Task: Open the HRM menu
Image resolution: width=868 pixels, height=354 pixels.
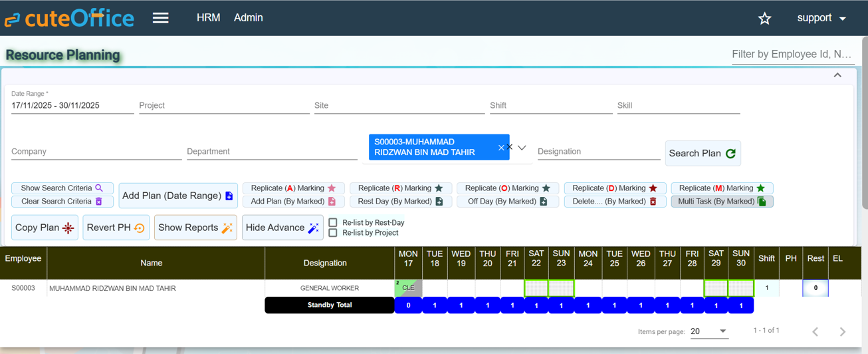Action: 208,18
